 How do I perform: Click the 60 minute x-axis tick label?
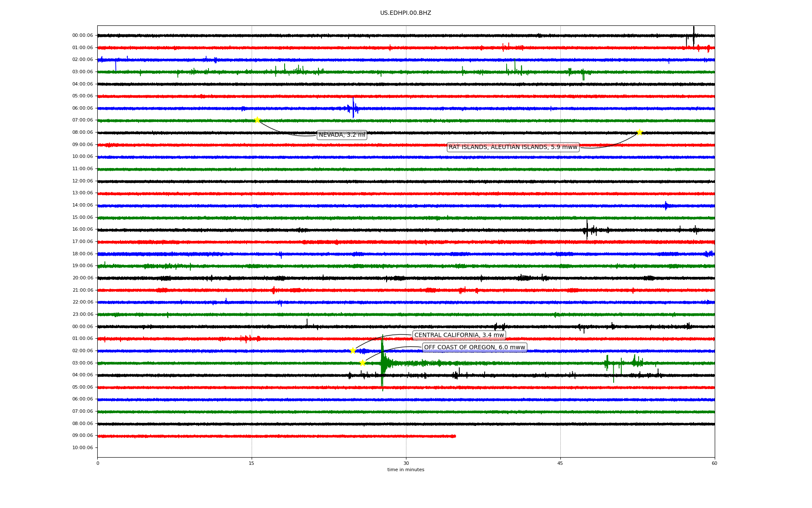(714, 463)
